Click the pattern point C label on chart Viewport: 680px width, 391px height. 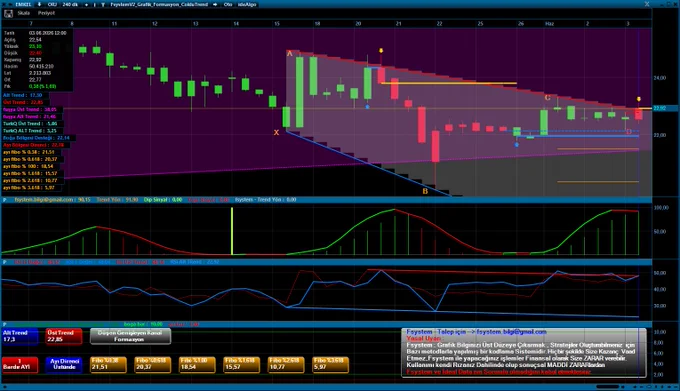coord(547,98)
